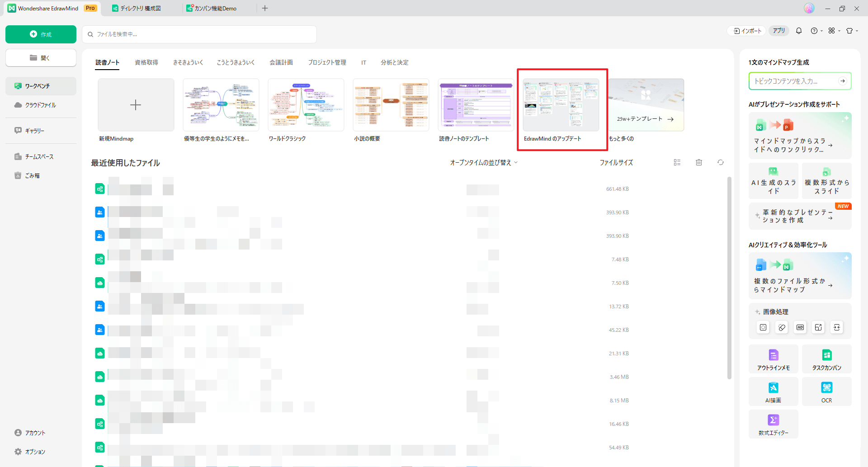Open the AI生成のスライド card
Screen dimensions: 868x467
pos(774,181)
